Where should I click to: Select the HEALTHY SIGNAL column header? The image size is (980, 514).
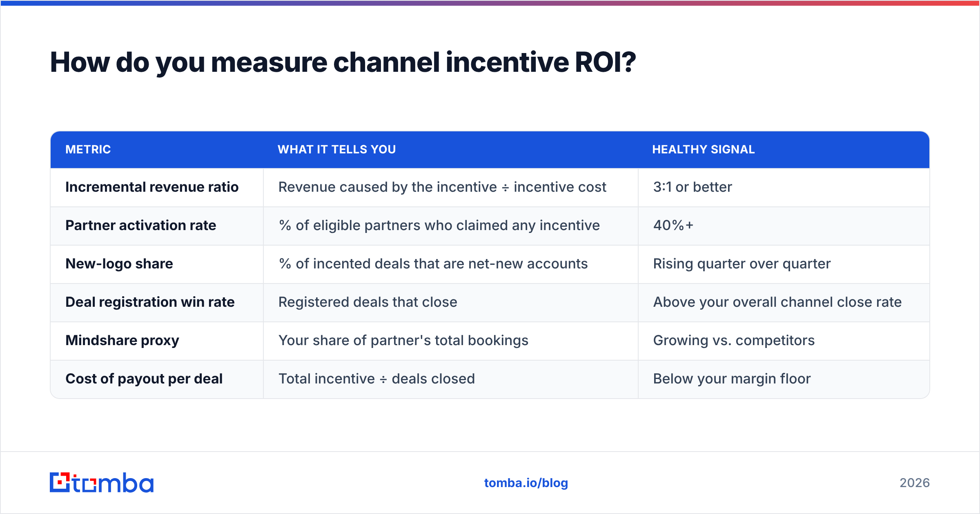point(703,149)
